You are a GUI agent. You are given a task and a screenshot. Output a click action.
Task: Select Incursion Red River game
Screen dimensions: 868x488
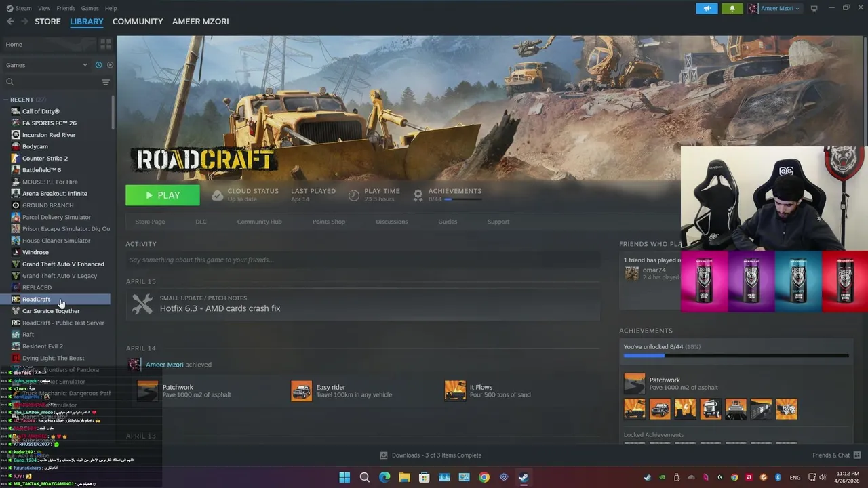coord(49,135)
